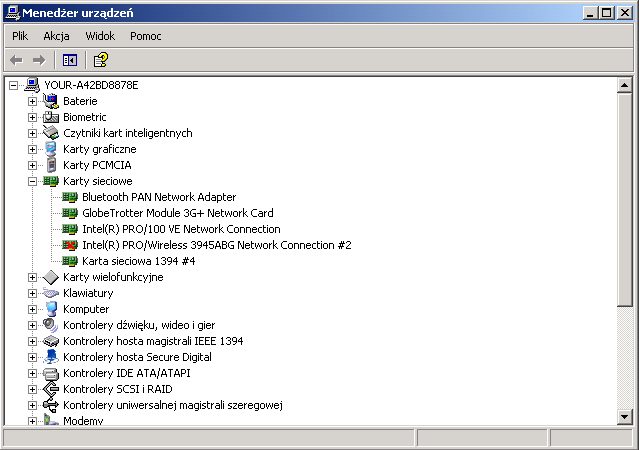Click the Karty graficzne monitor icon
Image resolution: width=639 pixels, height=450 pixels.
(x=51, y=149)
